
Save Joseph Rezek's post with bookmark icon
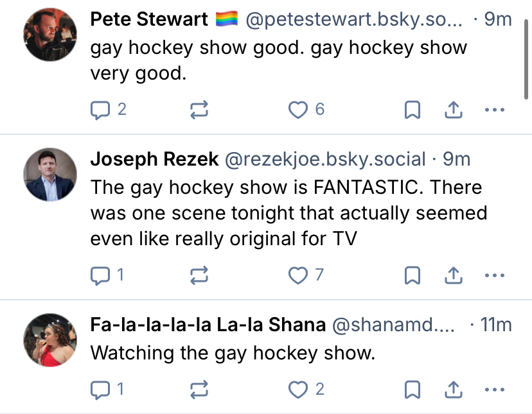(x=412, y=276)
